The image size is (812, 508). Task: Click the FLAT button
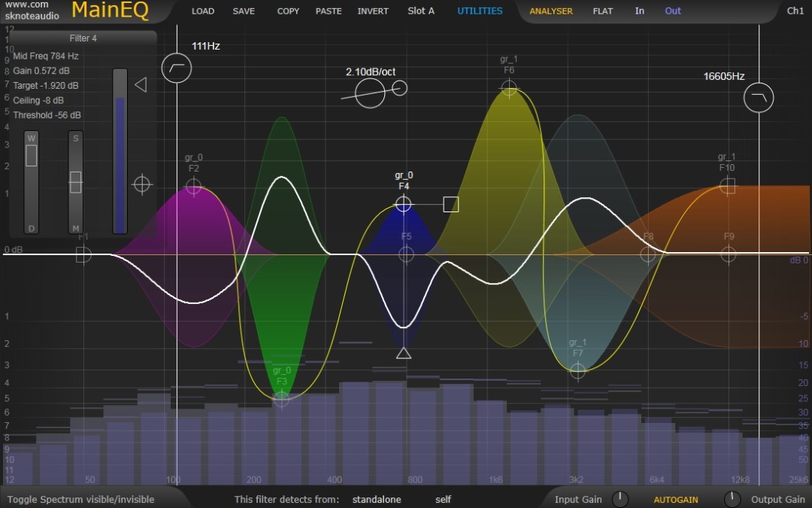tap(603, 11)
